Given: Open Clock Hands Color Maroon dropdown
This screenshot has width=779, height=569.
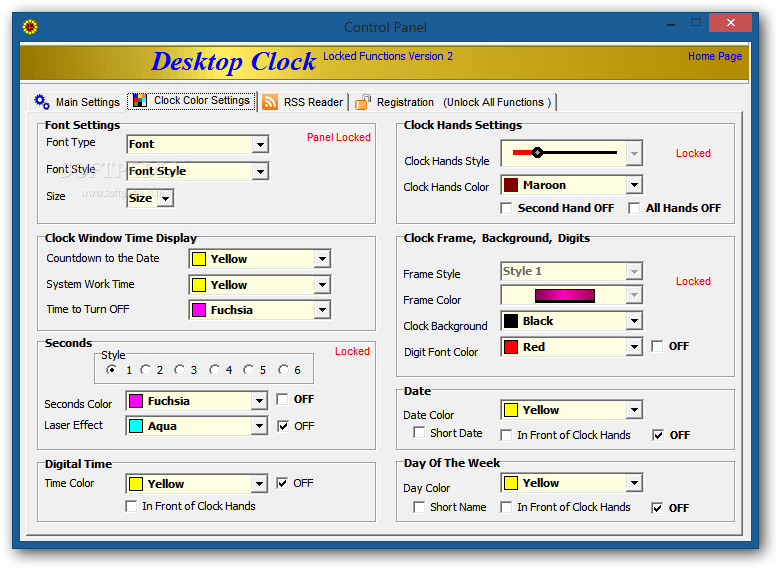Looking at the screenshot, I should [634, 185].
